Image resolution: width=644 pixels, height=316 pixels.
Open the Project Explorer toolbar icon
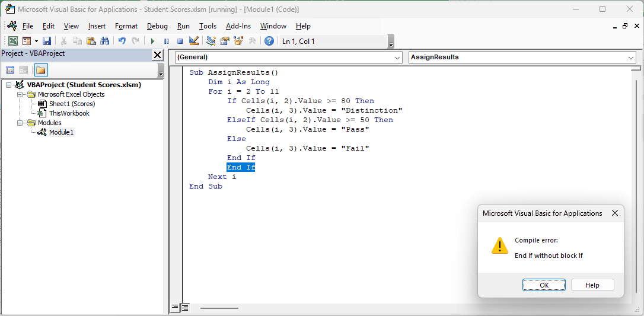click(x=211, y=41)
